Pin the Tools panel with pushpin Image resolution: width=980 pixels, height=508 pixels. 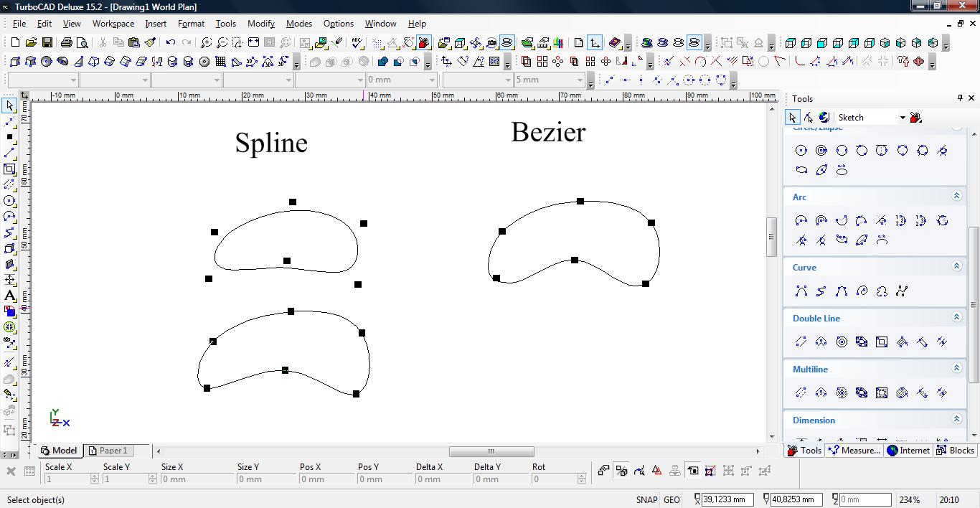point(960,98)
